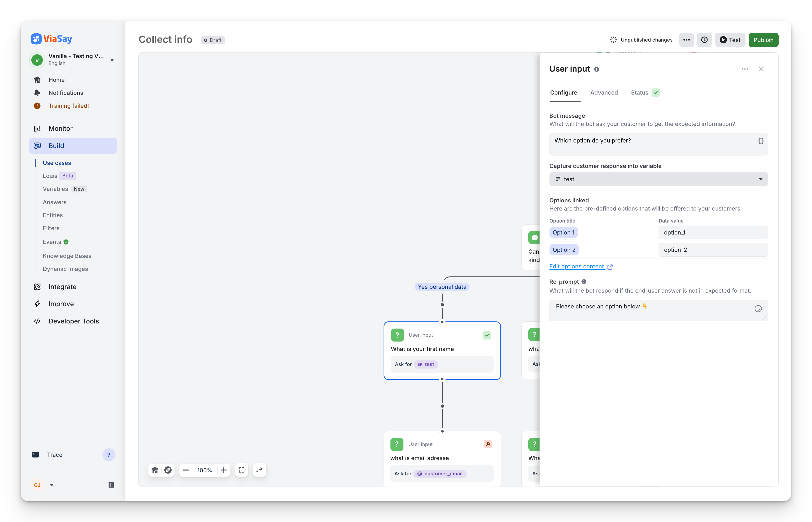
Task: Click the Integrate icon
Action: coord(37,287)
